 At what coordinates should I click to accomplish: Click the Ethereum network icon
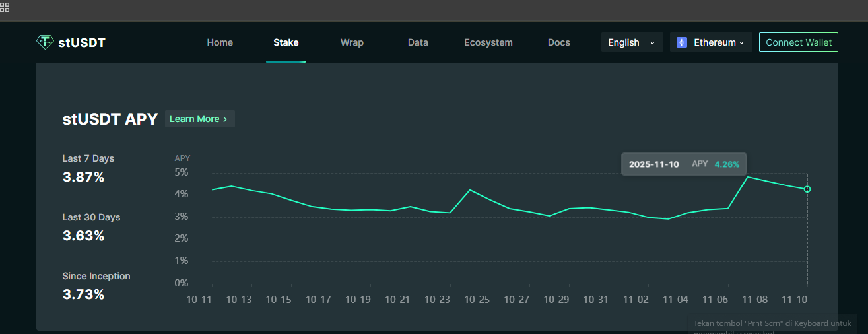coord(682,42)
